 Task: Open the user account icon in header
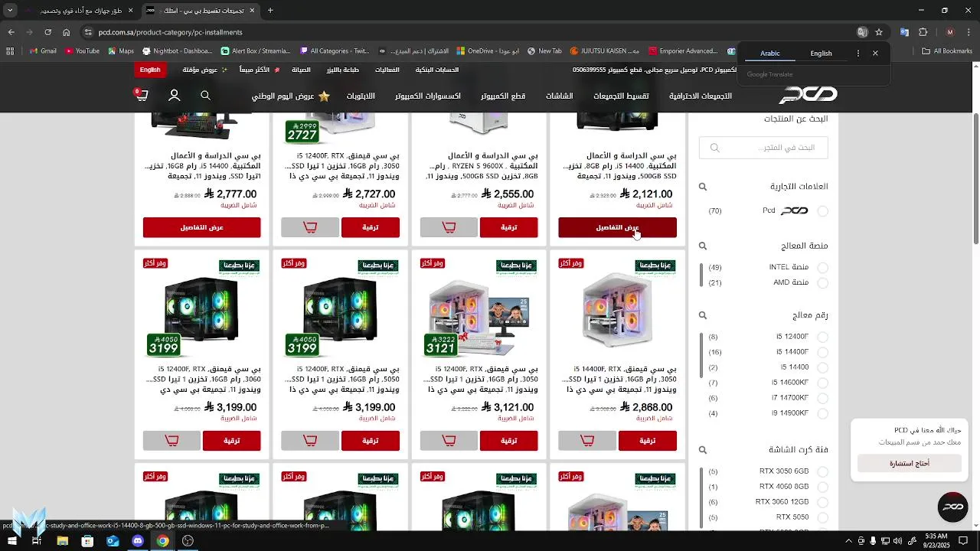tap(174, 96)
